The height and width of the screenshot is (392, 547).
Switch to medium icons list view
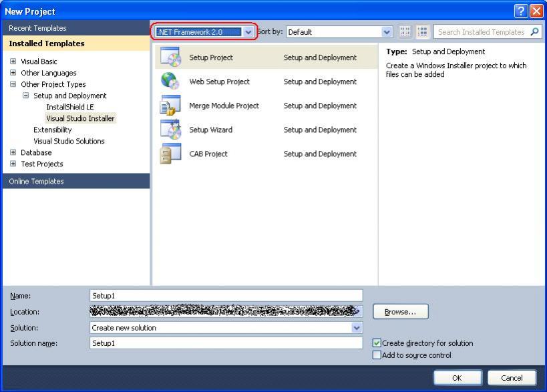tap(423, 32)
